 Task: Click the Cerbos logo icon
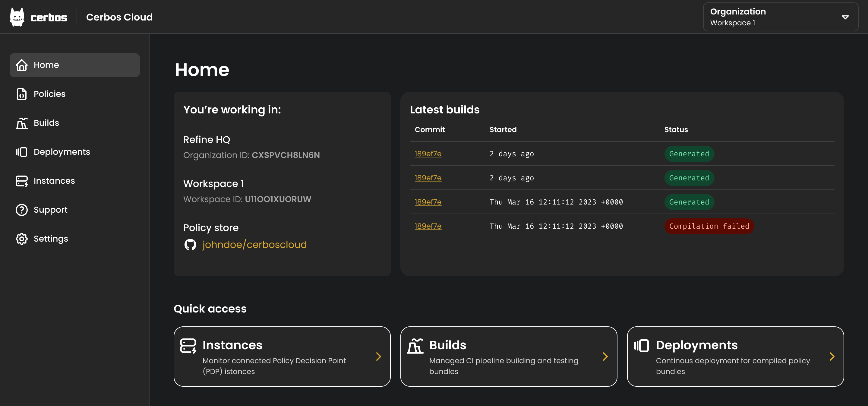click(17, 17)
